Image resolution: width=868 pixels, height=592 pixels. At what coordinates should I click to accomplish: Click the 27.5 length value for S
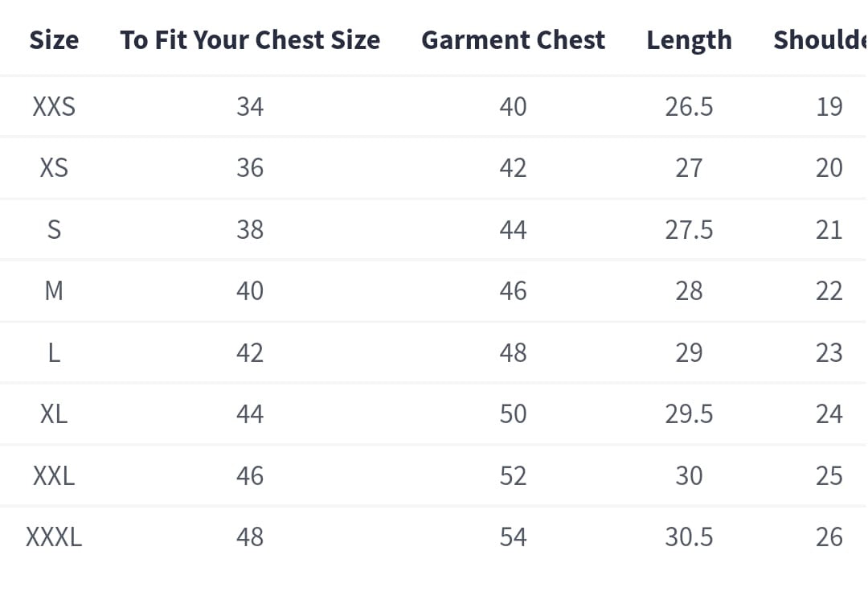pyautogui.click(x=689, y=229)
